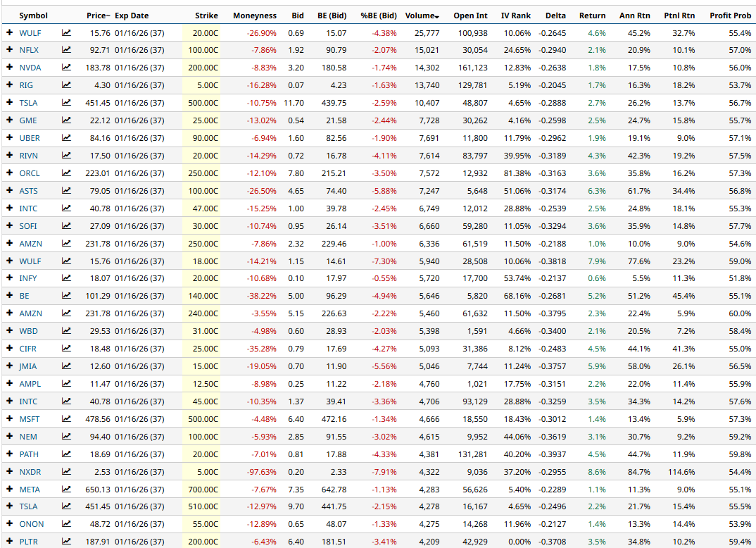Expand the MSFT row details
756x548 pixels.
[x=9, y=418]
